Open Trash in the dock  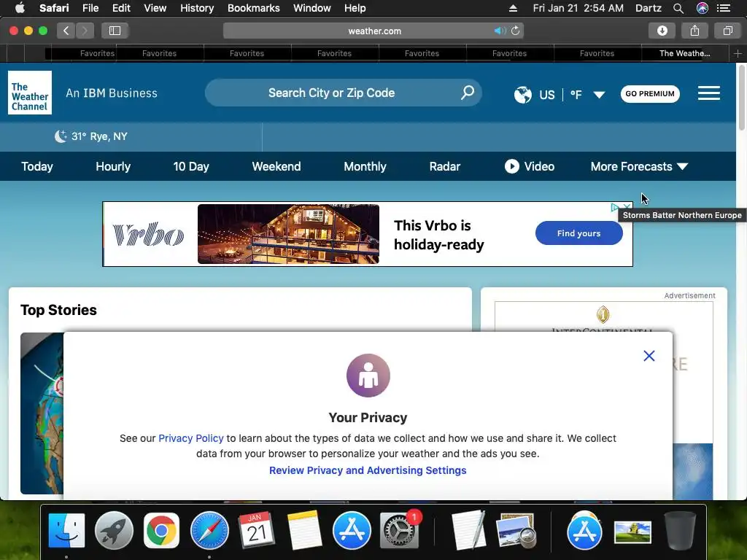coord(680,531)
